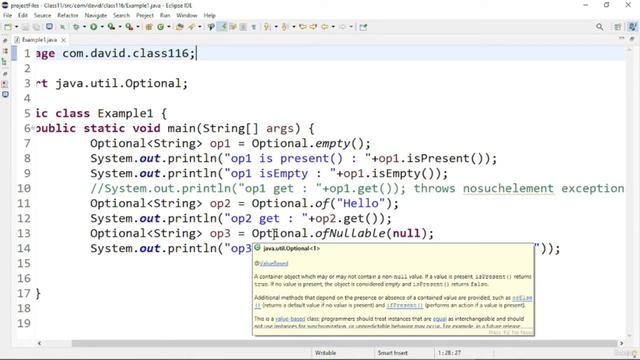Image resolution: width=640 pixels, height=360 pixels.
Task: Click the Save toolbar icon
Action: [26, 27]
